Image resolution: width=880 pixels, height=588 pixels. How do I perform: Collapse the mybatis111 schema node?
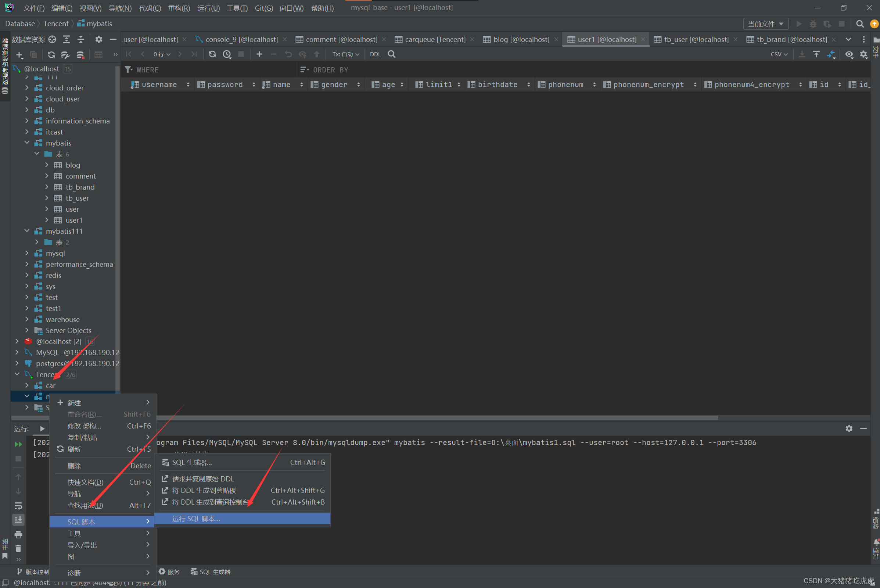tap(27, 231)
